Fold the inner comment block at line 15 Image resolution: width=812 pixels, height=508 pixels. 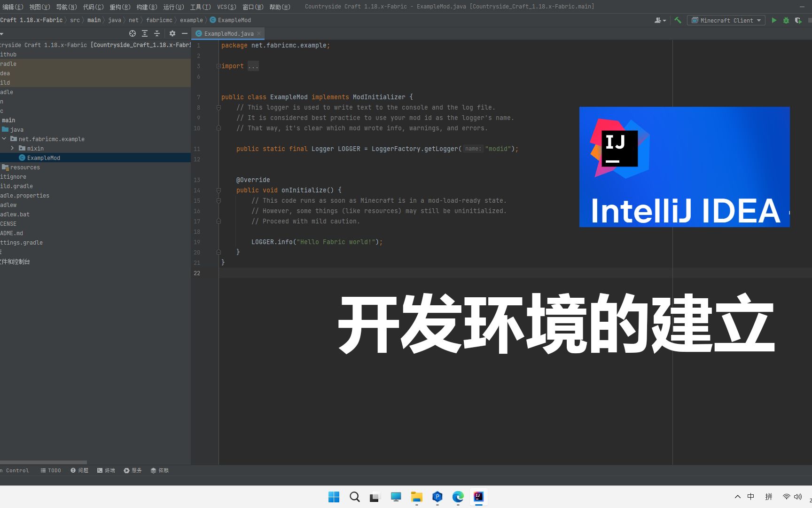point(219,201)
